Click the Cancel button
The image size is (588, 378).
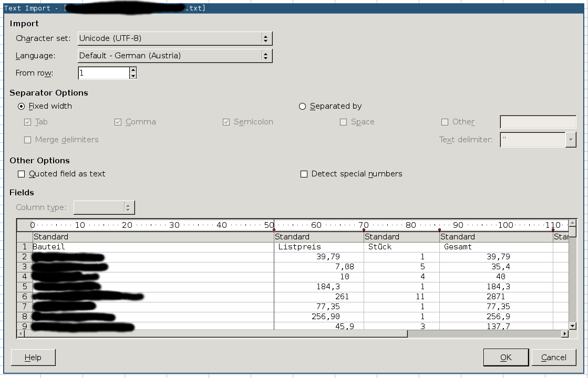click(553, 358)
